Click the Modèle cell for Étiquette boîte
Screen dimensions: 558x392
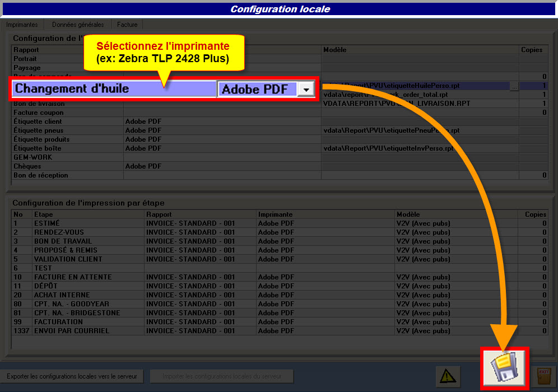click(419, 148)
